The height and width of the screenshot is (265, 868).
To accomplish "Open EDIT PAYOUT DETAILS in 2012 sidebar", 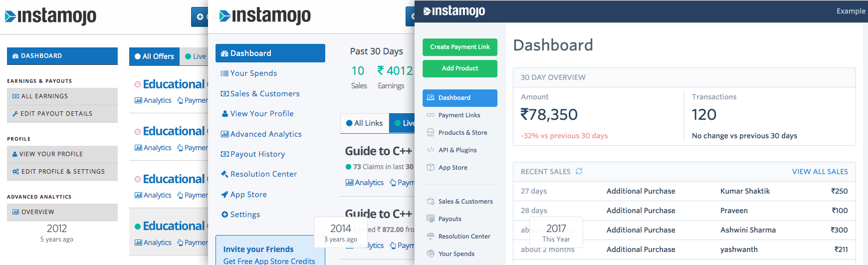I will [x=62, y=114].
